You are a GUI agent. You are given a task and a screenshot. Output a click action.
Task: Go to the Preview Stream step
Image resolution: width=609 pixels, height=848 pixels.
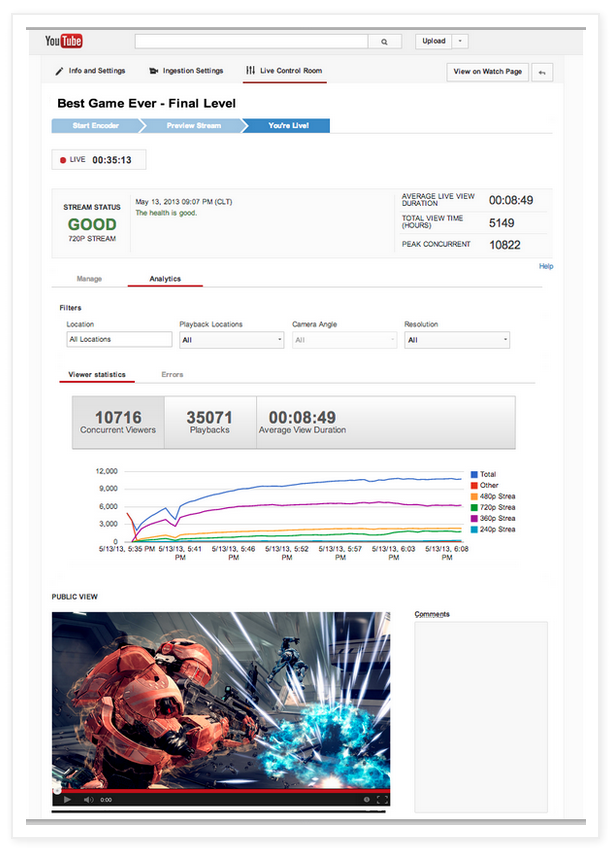click(194, 125)
